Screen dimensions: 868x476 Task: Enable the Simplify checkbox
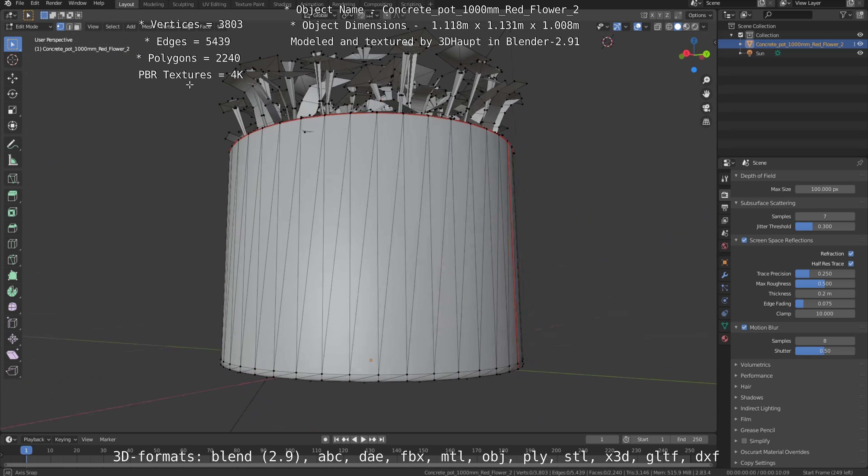744,441
